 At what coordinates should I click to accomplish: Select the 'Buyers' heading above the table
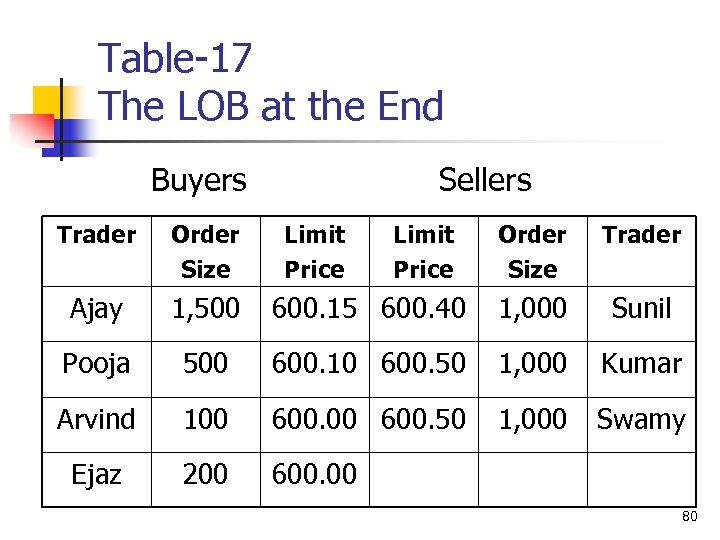point(198,180)
